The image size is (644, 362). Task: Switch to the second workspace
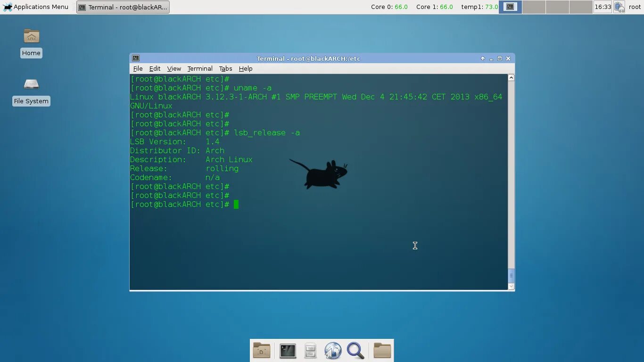pyautogui.click(x=534, y=7)
